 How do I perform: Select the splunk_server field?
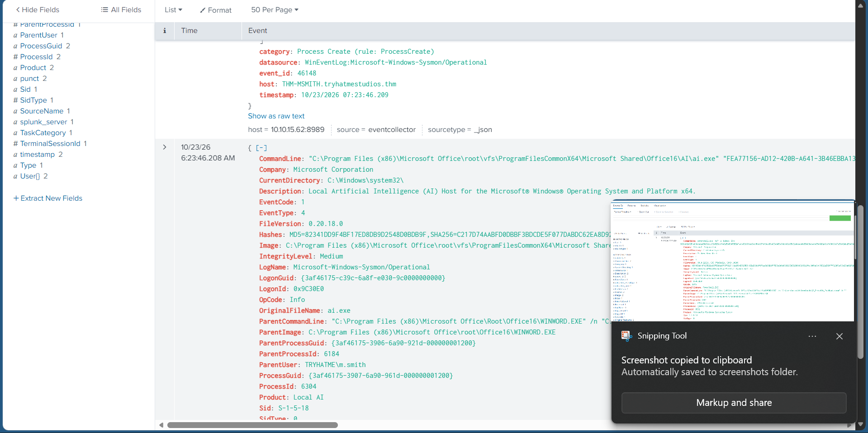[43, 122]
